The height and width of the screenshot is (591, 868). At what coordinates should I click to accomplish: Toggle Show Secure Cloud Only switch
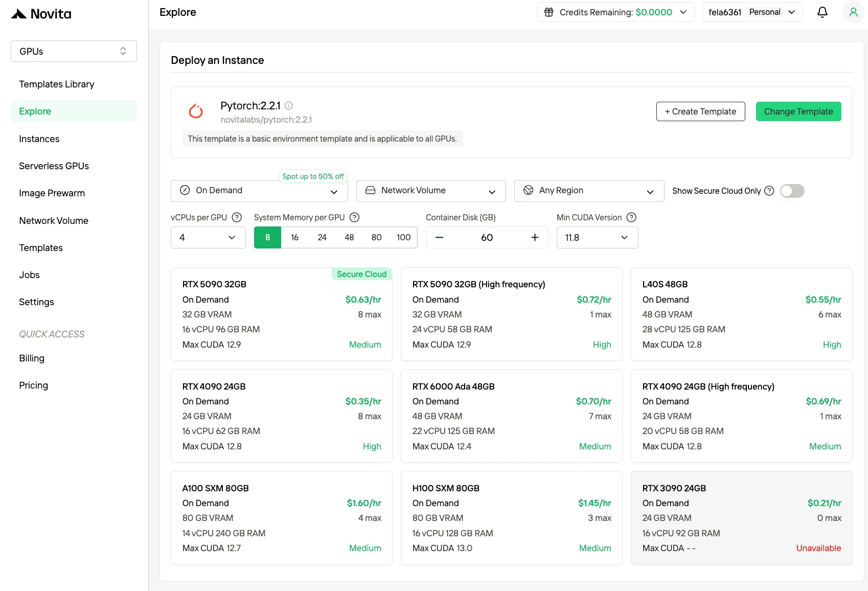pos(792,191)
